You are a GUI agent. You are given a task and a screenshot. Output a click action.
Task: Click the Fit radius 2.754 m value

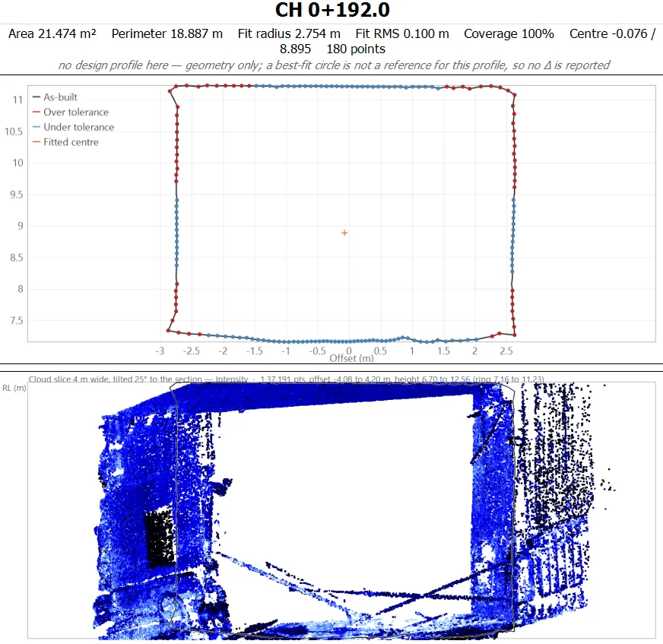click(289, 33)
